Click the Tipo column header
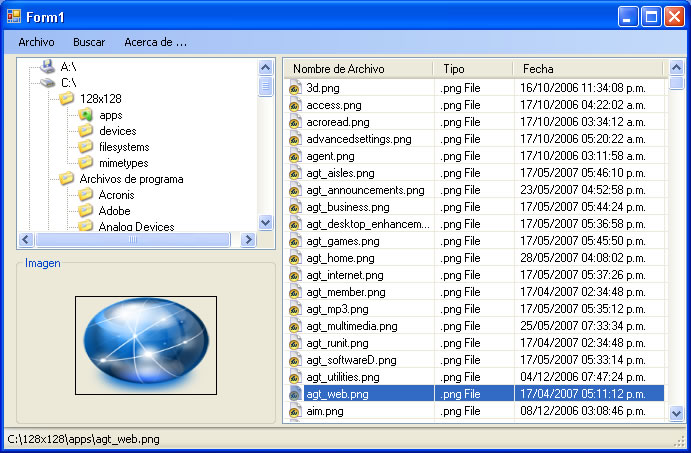This screenshot has height=453, width=691. click(454, 69)
